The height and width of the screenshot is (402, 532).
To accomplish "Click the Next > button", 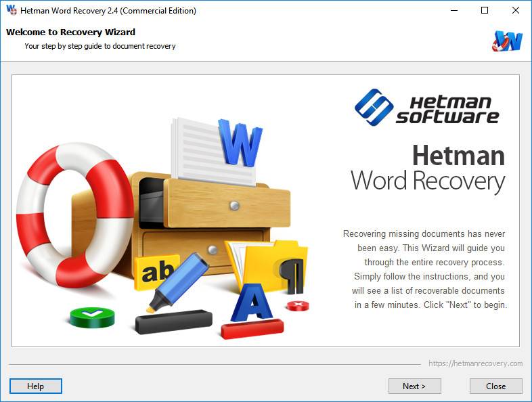I will tap(415, 386).
